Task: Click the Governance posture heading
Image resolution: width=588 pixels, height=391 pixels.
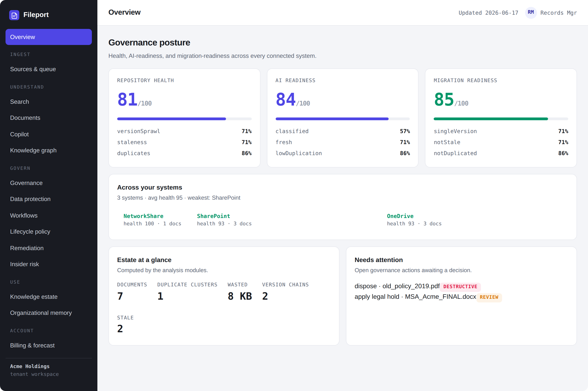Action: pyautogui.click(x=149, y=43)
